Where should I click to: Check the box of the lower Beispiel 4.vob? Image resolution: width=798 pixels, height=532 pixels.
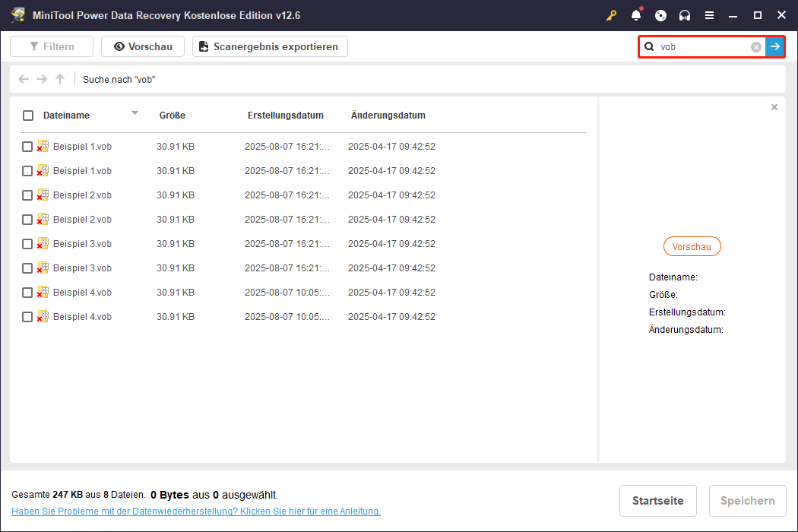[x=27, y=317]
